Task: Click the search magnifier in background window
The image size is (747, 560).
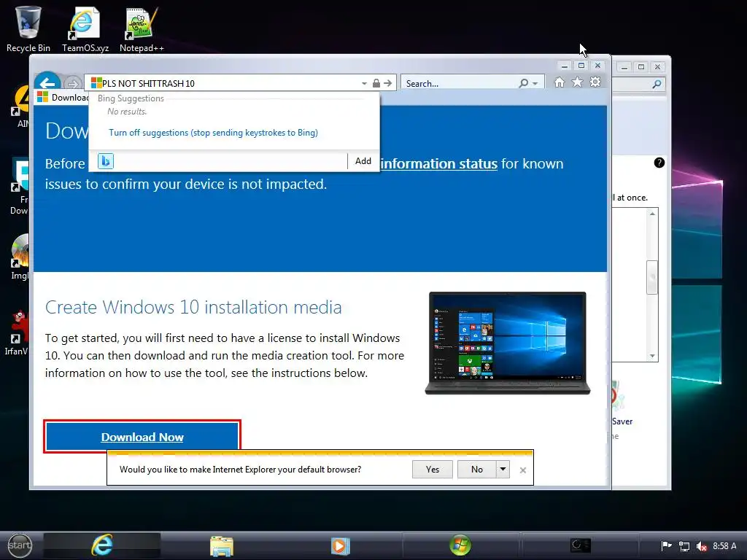Action: pyautogui.click(x=657, y=85)
